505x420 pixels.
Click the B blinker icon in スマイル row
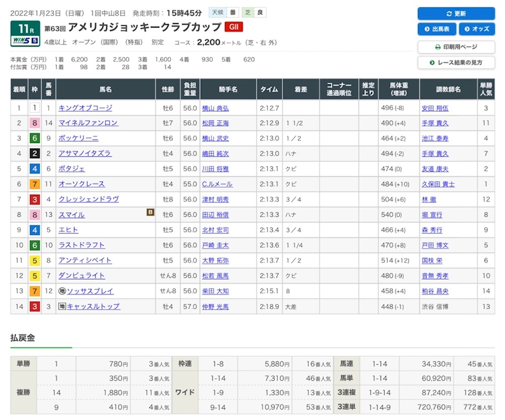coord(150,212)
